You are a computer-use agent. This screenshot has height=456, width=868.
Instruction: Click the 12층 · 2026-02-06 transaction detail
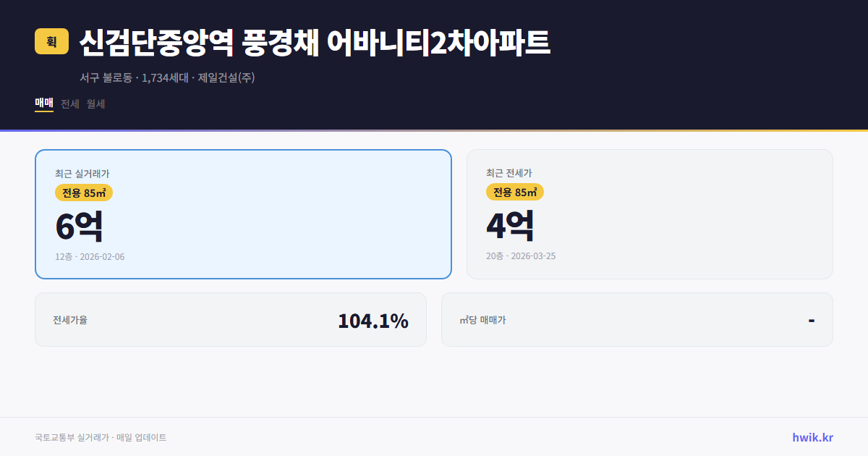point(88,256)
